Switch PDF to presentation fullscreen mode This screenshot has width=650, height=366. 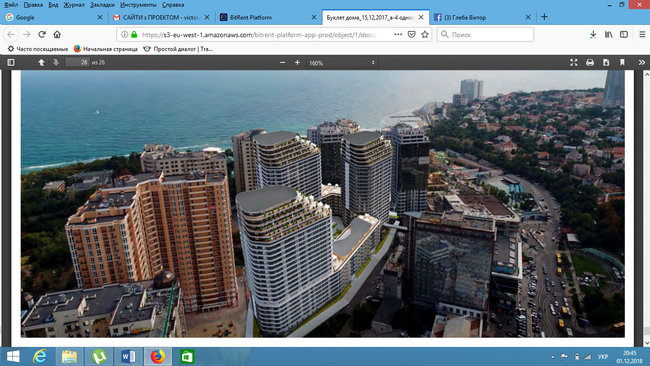pyautogui.click(x=574, y=63)
